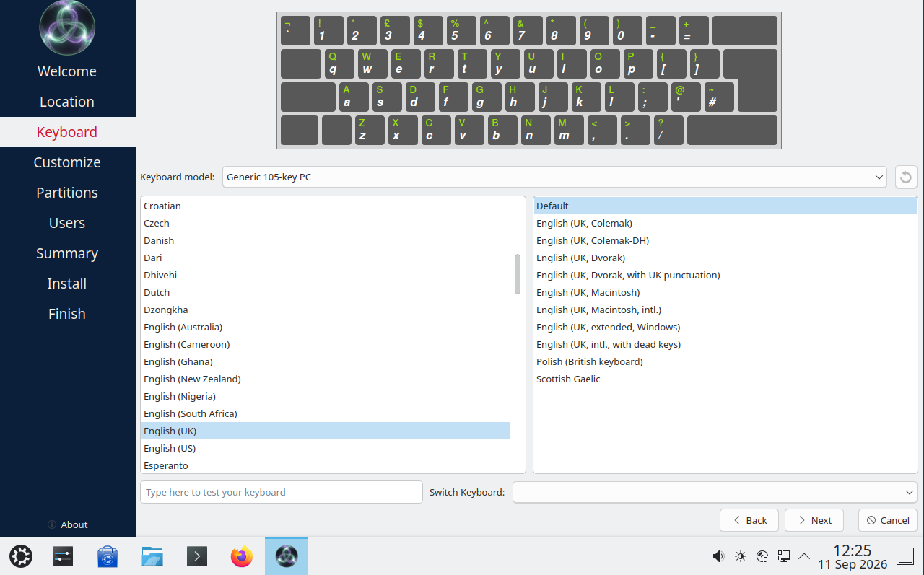Image resolution: width=924 pixels, height=575 pixels.
Task: Launch Konsole terminal from taskbar
Action: pos(197,556)
